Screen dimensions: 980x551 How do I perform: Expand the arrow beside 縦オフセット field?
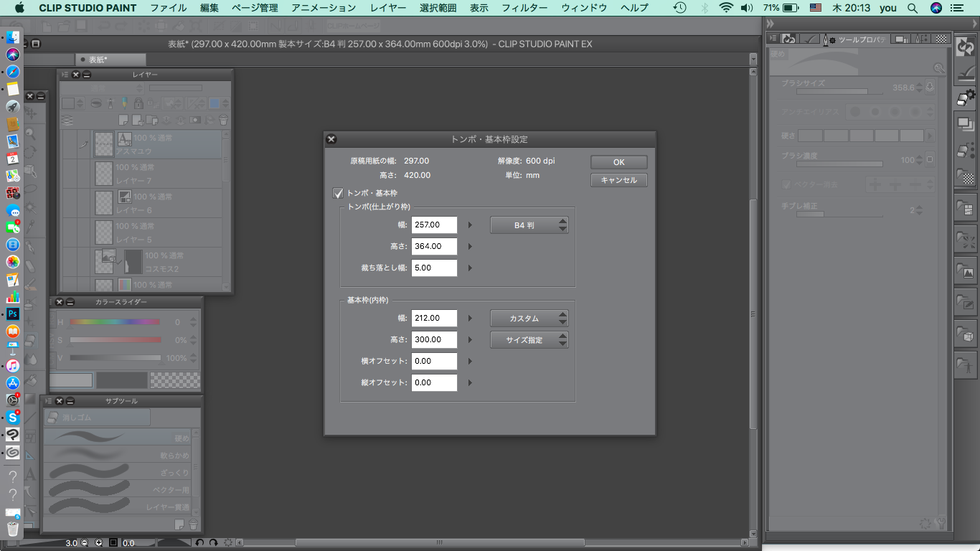tap(470, 383)
